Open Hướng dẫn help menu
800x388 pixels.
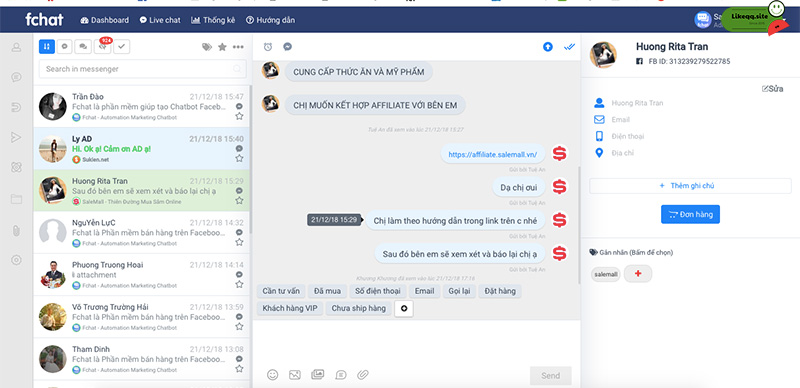point(270,20)
